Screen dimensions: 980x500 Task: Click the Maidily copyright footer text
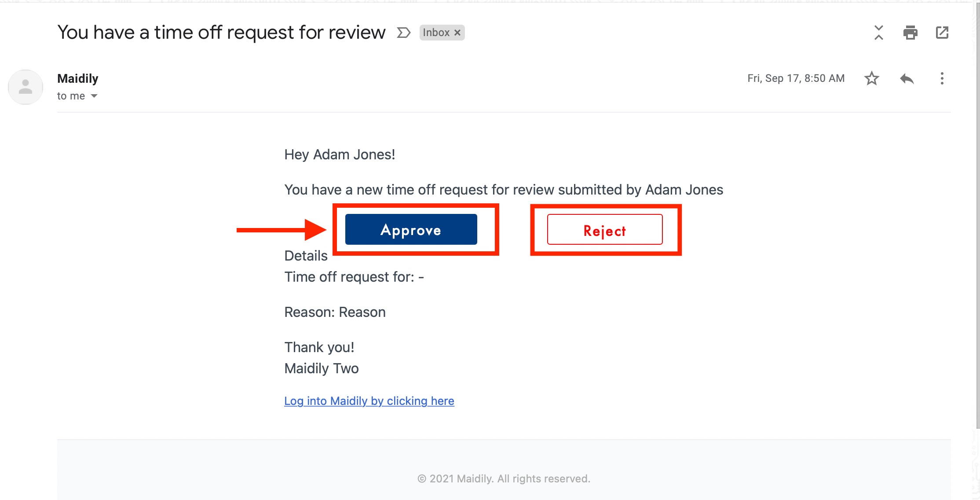coord(504,478)
